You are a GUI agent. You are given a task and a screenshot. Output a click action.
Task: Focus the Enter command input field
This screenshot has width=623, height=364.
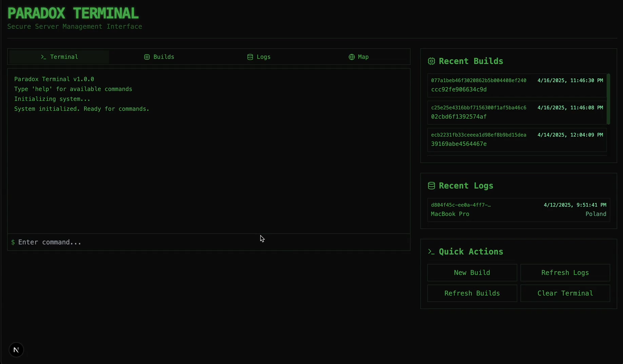[210, 242]
